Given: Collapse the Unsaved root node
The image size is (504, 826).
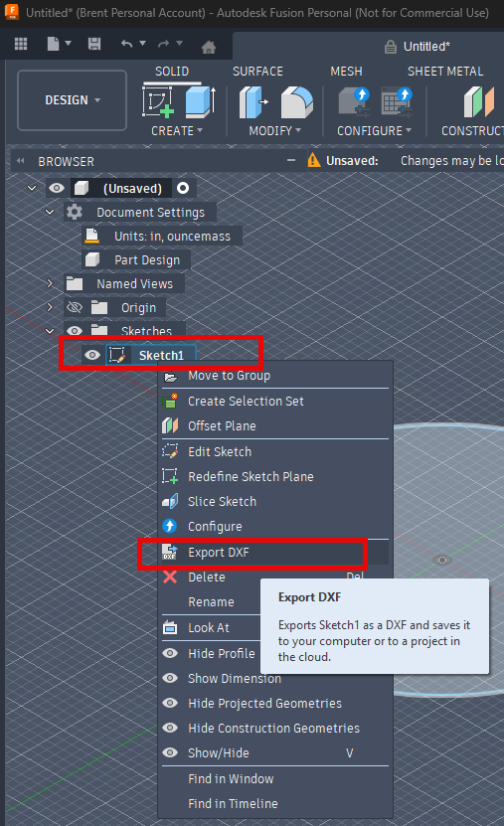Looking at the screenshot, I should pyautogui.click(x=32, y=188).
